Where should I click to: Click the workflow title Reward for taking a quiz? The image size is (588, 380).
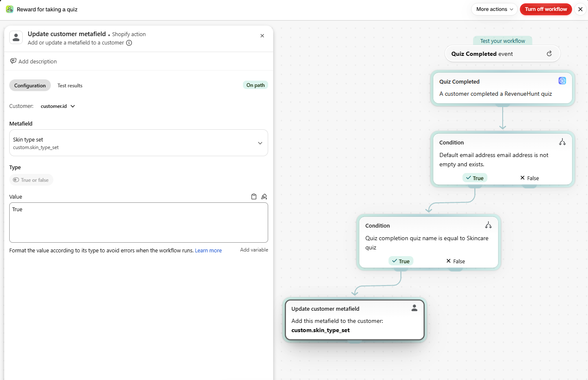point(47,9)
